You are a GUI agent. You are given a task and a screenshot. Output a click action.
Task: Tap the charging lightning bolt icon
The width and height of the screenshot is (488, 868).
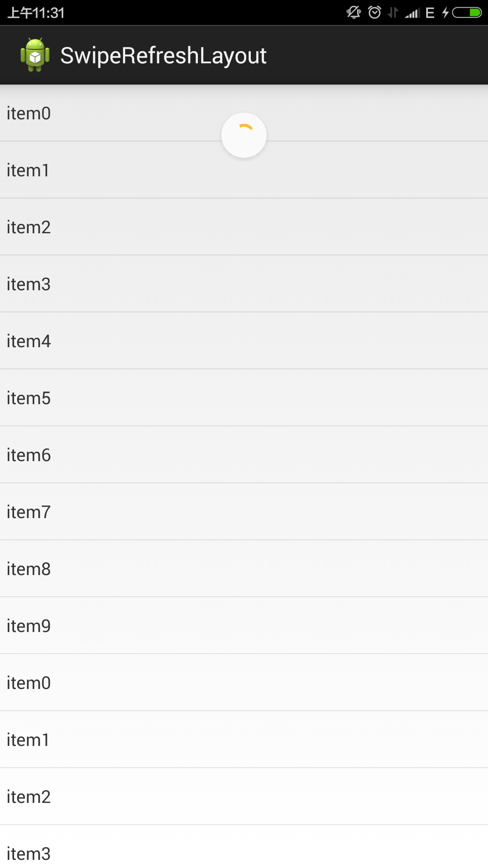446,13
